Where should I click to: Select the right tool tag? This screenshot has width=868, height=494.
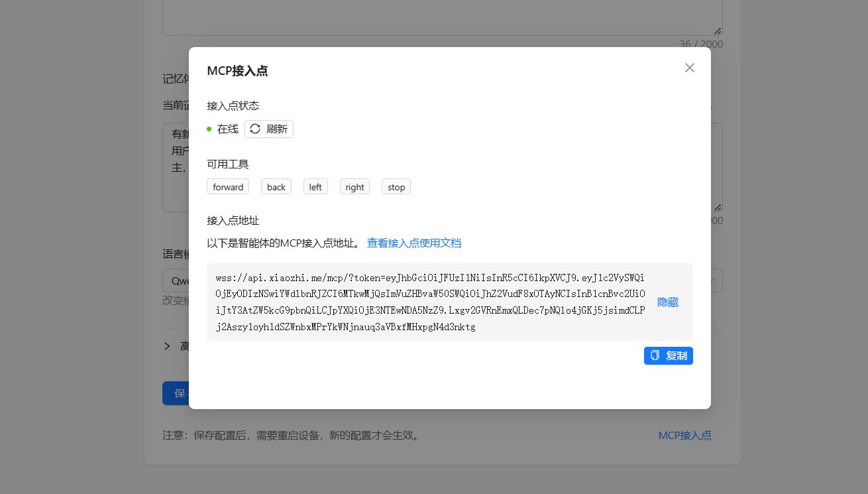(x=354, y=187)
